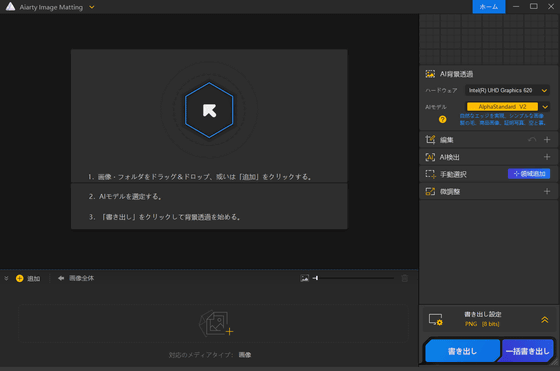Click the 一括書き出し batch export button
560x371 pixels.
(528, 351)
